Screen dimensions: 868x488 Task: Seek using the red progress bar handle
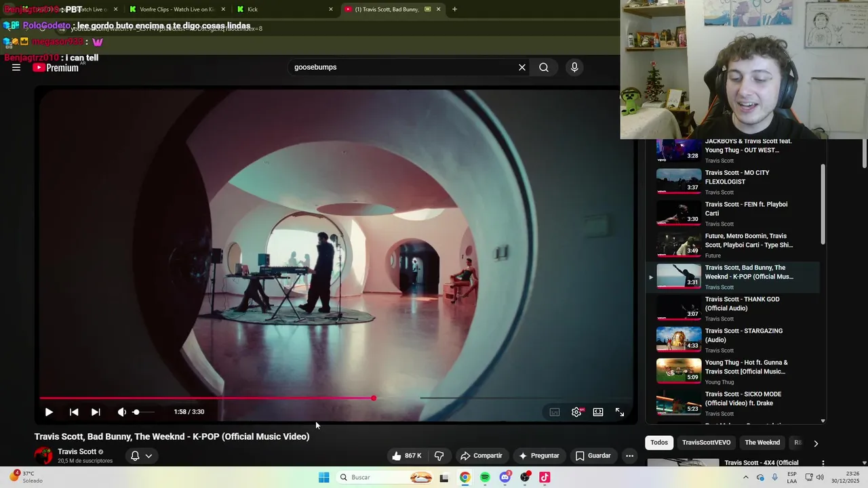point(374,398)
